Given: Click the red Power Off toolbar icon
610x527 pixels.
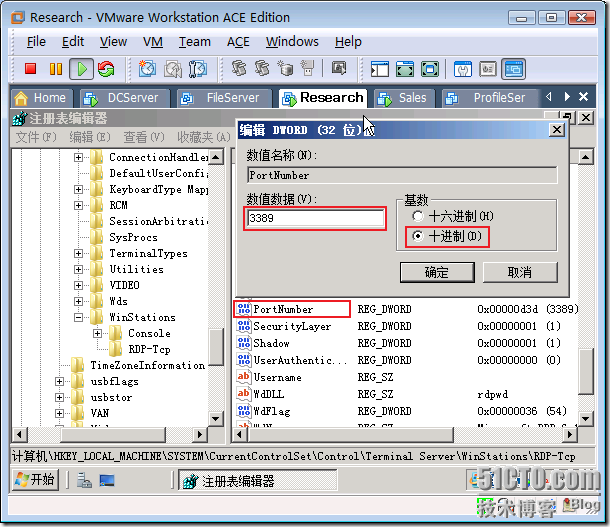Looking at the screenshot, I should 30,69.
